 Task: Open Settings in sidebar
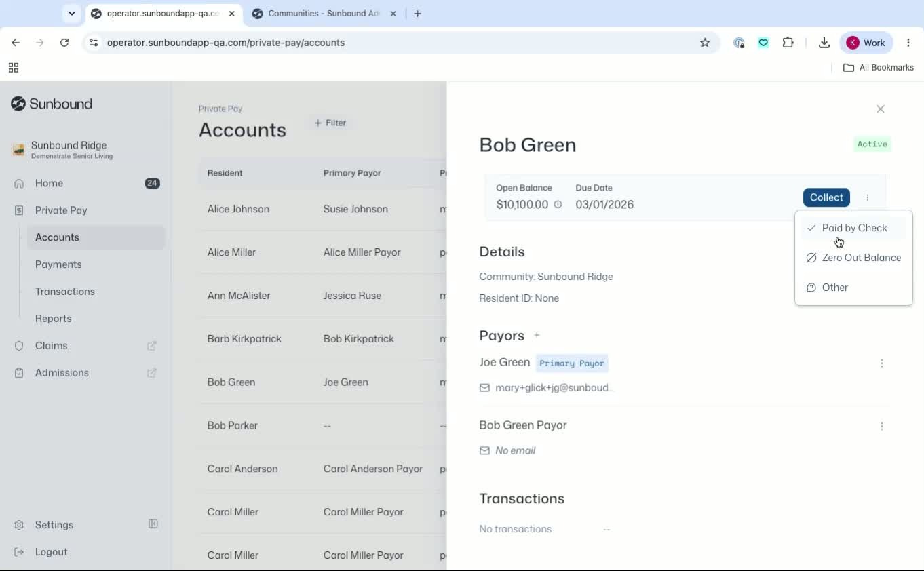(x=54, y=525)
